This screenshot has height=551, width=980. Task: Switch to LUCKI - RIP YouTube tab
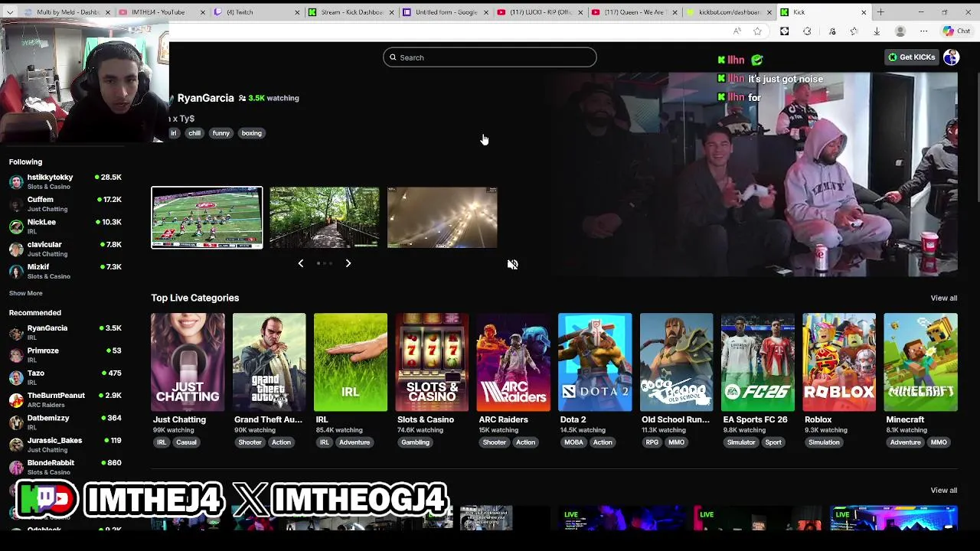pyautogui.click(x=541, y=12)
